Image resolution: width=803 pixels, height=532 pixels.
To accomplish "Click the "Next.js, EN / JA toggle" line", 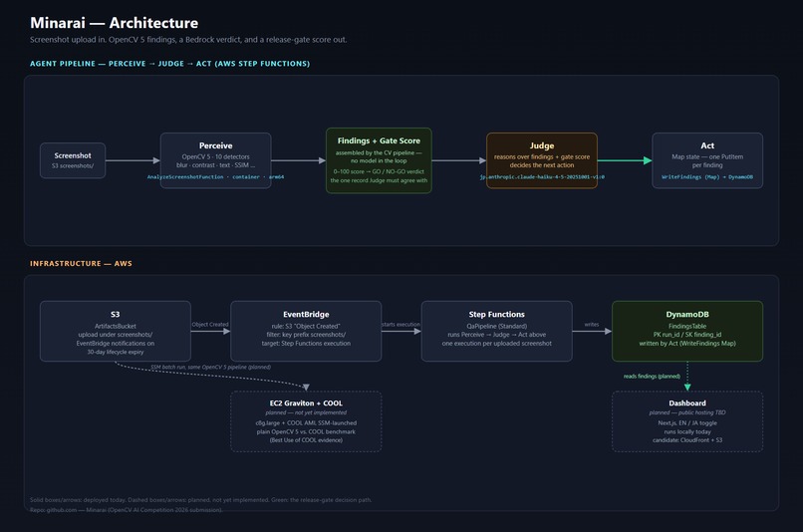I will (687, 423).
